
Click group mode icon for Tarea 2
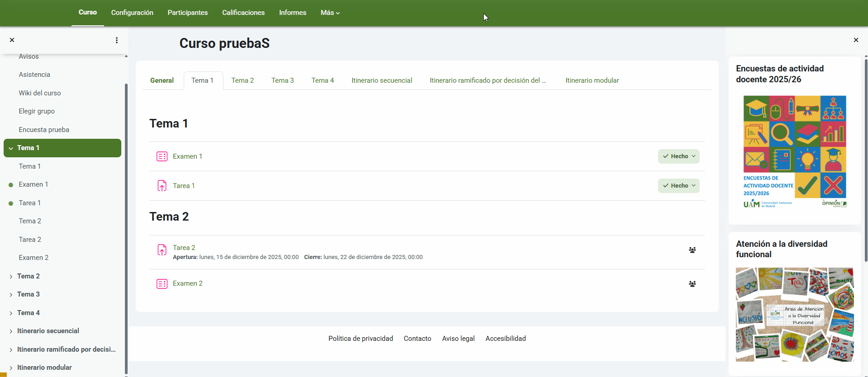(692, 250)
